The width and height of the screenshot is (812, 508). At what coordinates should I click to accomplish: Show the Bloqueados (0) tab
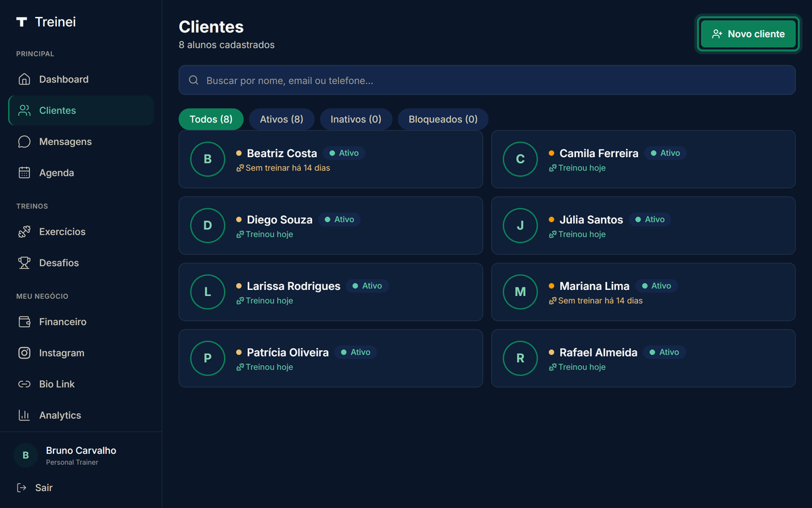click(x=443, y=119)
